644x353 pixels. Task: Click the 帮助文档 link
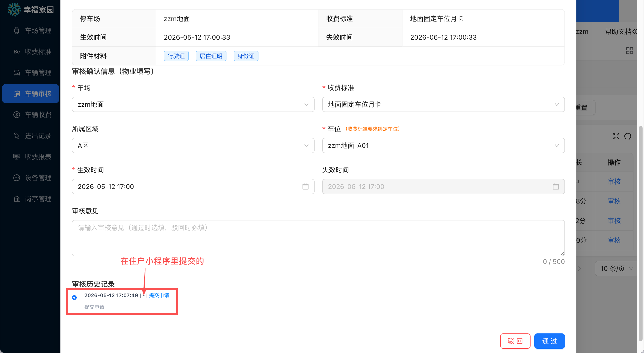coord(618,32)
